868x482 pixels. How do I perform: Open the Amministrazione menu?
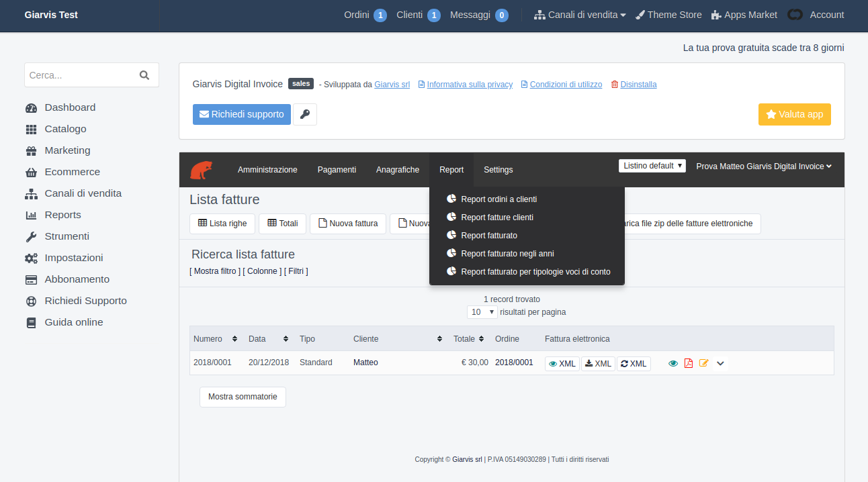coord(267,170)
